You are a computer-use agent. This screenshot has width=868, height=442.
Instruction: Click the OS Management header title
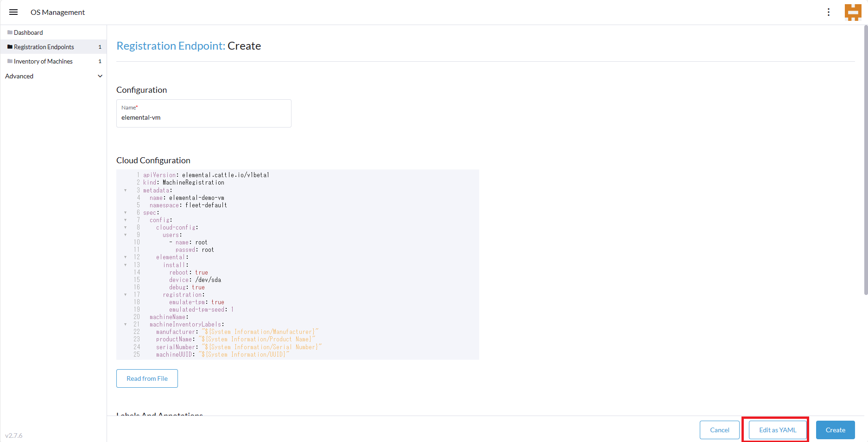pyautogui.click(x=57, y=12)
